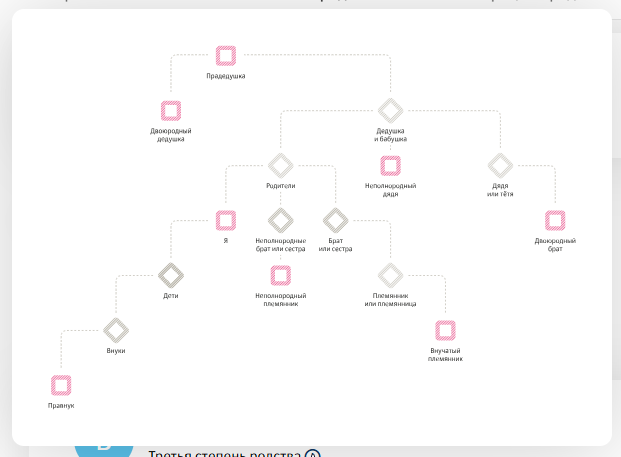Image resolution: width=621 pixels, height=457 pixels.
Task: Select the Неполнородные брат или сестра icon
Action: (x=280, y=220)
